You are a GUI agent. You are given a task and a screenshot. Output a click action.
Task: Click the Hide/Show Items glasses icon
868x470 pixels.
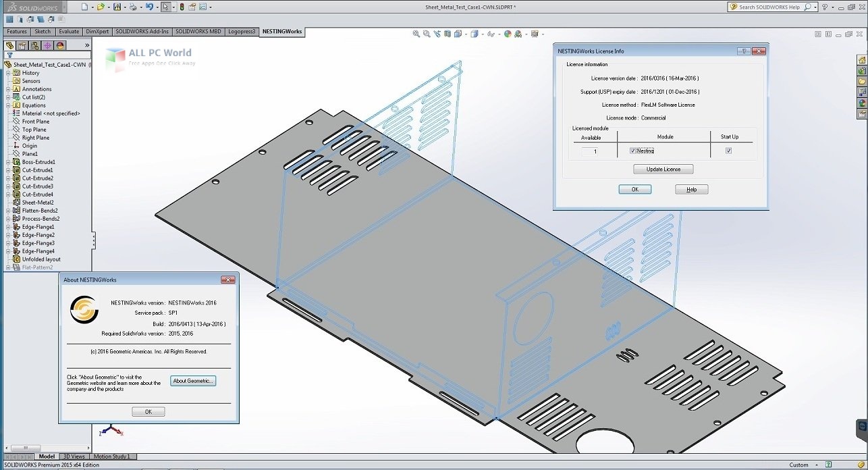[491, 34]
